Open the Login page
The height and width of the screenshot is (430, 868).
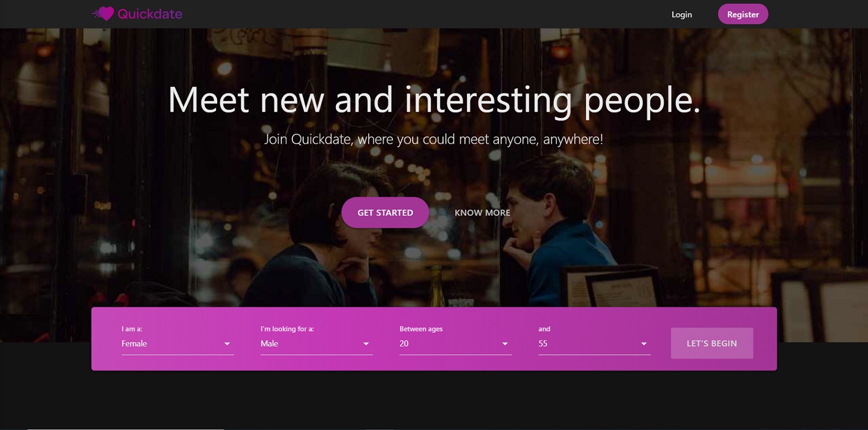tap(681, 14)
